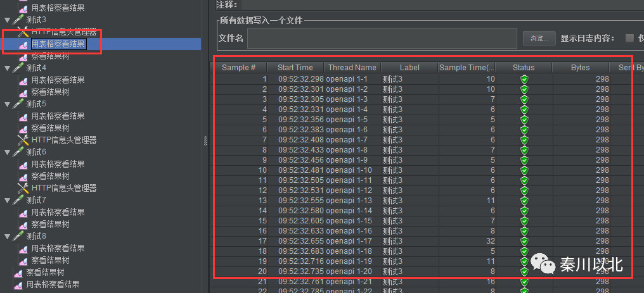Click listener icon of 用表格察看结果 under 测试6
The width and height of the screenshot is (644, 293).
point(24,165)
